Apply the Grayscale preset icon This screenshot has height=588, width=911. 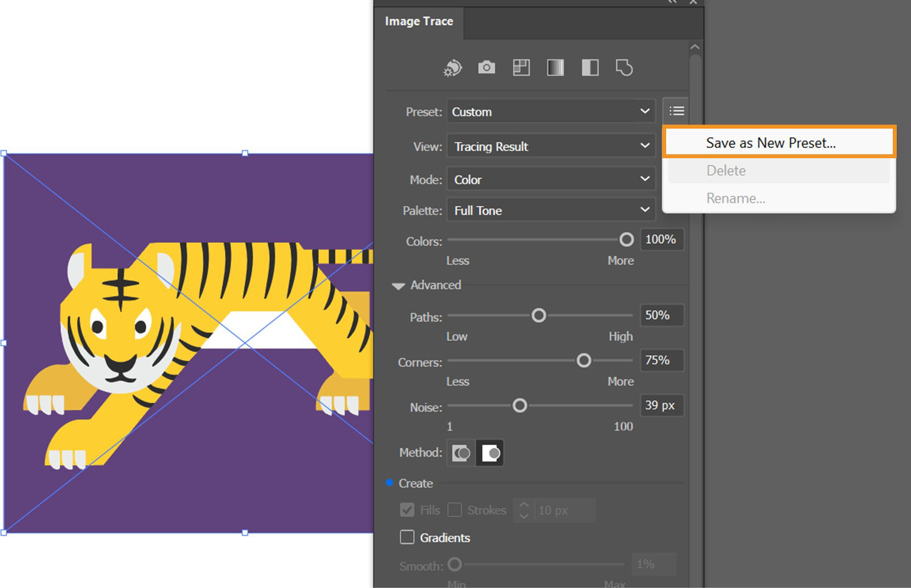(x=555, y=67)
